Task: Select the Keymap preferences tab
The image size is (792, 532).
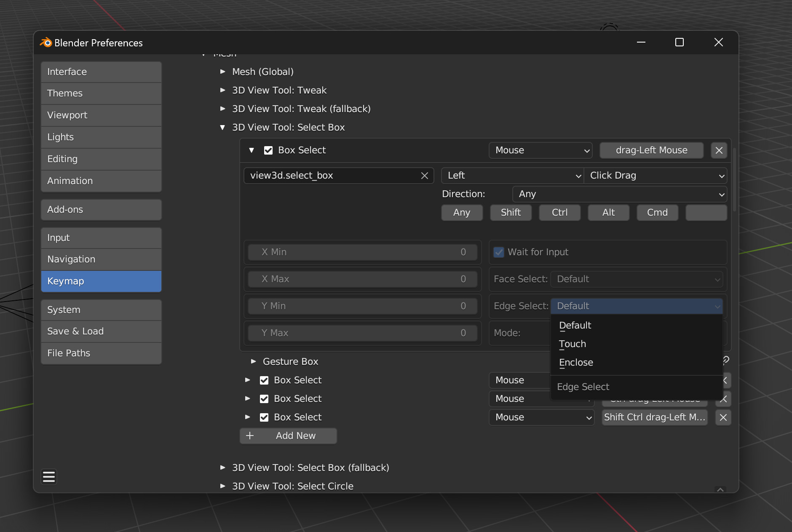Action: point(101,281)
